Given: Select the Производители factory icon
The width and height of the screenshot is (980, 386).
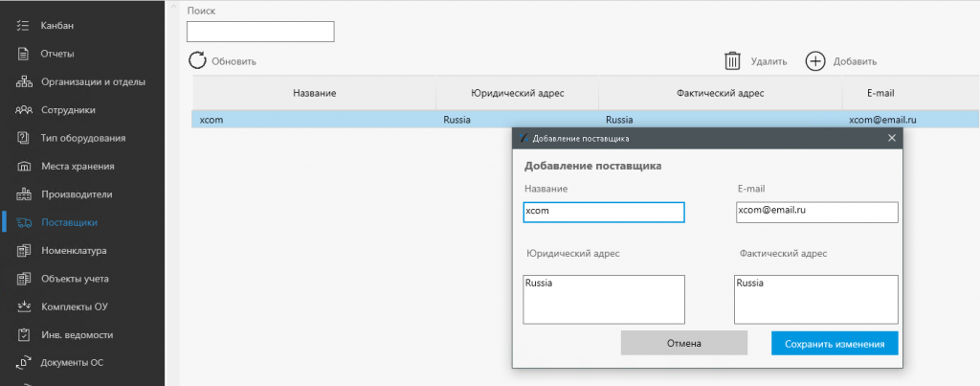Looking at the screenshot, I should point(23,194).
